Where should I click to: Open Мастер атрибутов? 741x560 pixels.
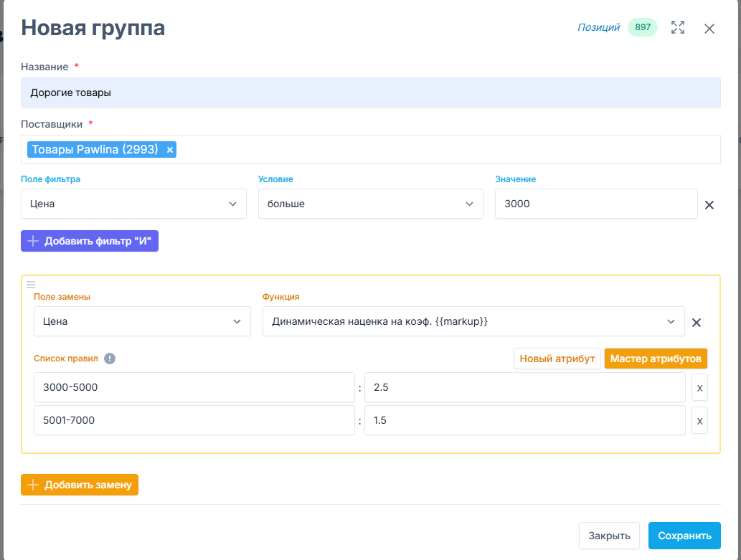point(656,359)
